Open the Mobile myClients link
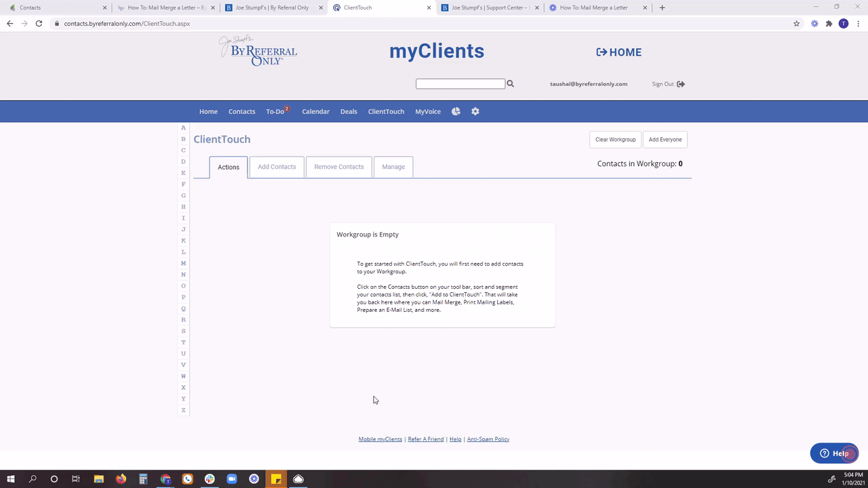This screenshot has height=488, width=868. pos(380,439)
